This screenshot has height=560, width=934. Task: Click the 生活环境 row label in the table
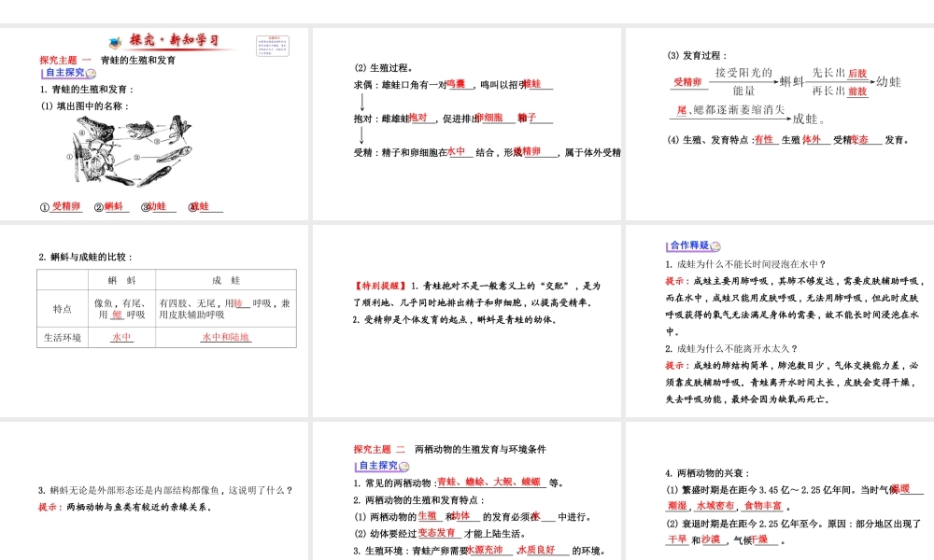tap(62, 338)
